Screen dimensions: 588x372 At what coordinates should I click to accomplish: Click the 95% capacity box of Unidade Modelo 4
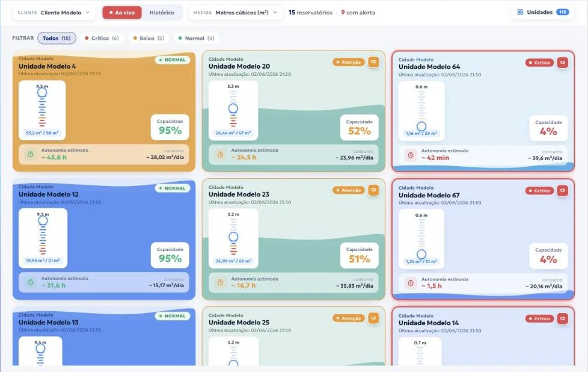pyautogui.click(x=170, y=127)
